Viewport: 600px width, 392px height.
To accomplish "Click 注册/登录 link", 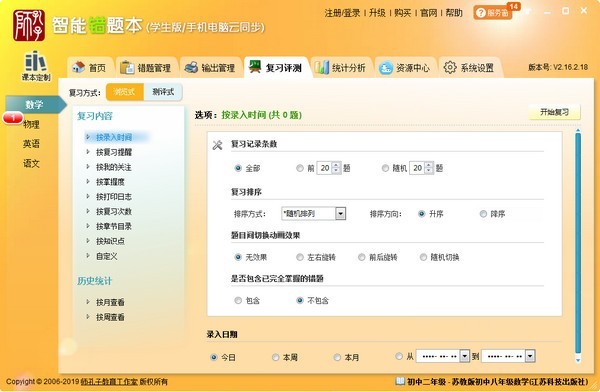I will pos(342,13).
